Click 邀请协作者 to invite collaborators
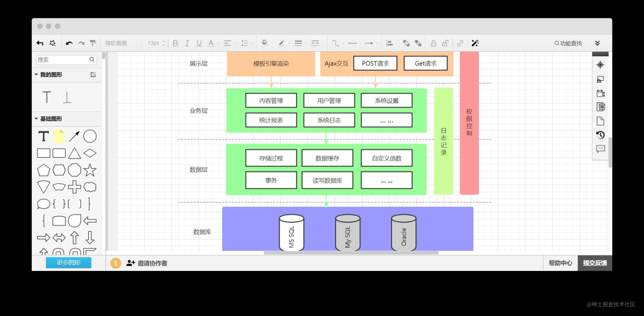The image size is (644, 316). coord(147,263)
